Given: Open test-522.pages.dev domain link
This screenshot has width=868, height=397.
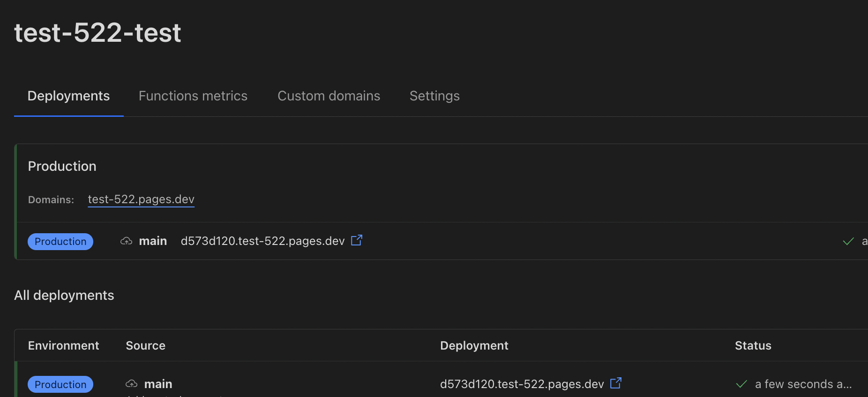Looking at the screenshot, I should 141,199.
